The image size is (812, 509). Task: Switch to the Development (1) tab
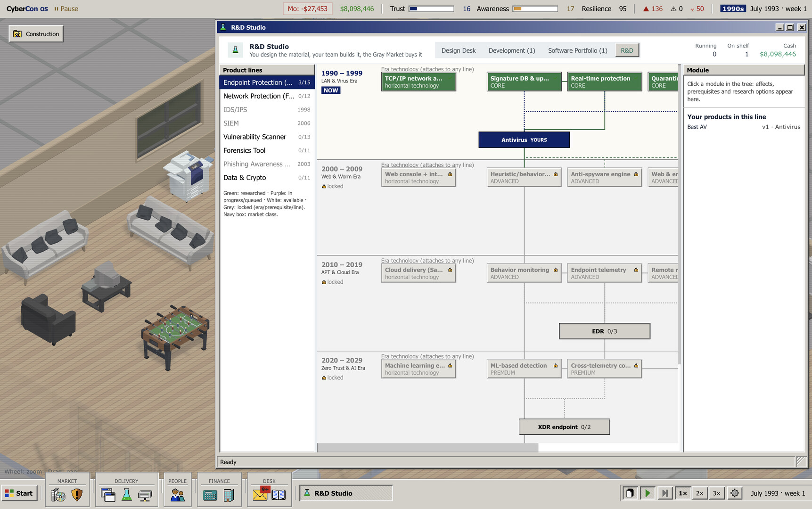click(x=512, y=50)
